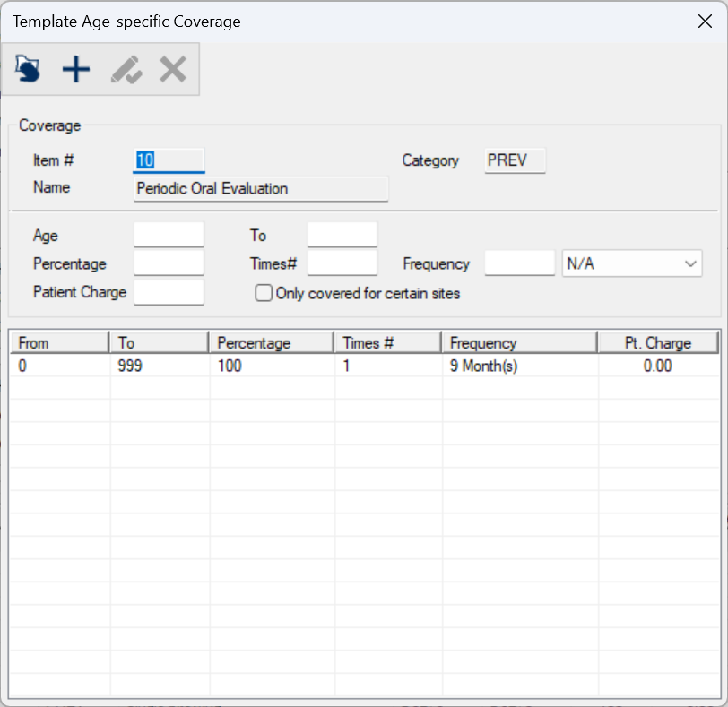Click the Percentage column header
Image resolution: width=728 pixels, height=707 pixels.
point(271,343)
